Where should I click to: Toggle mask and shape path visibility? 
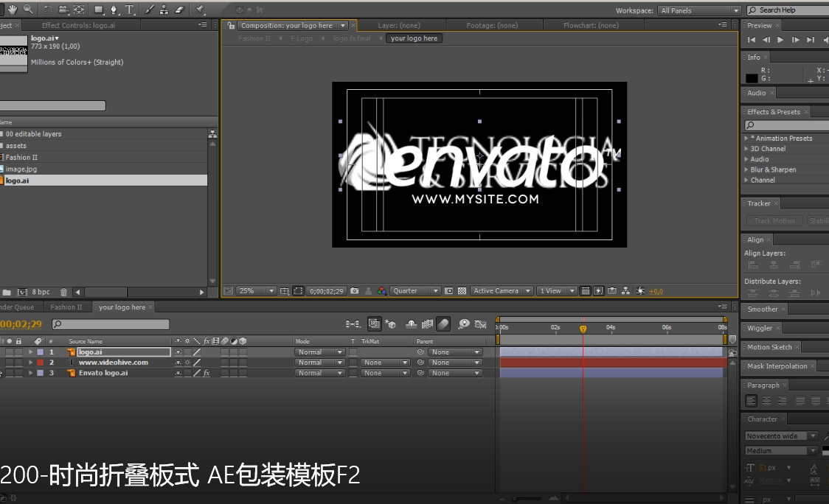pyautogui.click(x=298, y=291)
